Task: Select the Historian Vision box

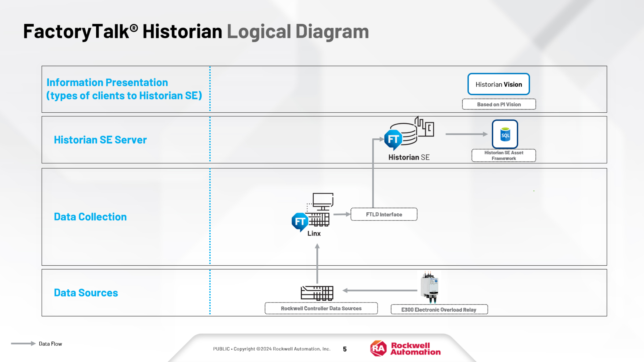Action: coord(499,84)
